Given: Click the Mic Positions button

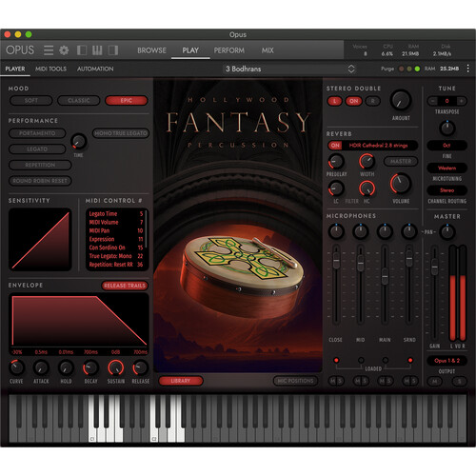Looking at the screenshot, I should click(x=295, y=381).
